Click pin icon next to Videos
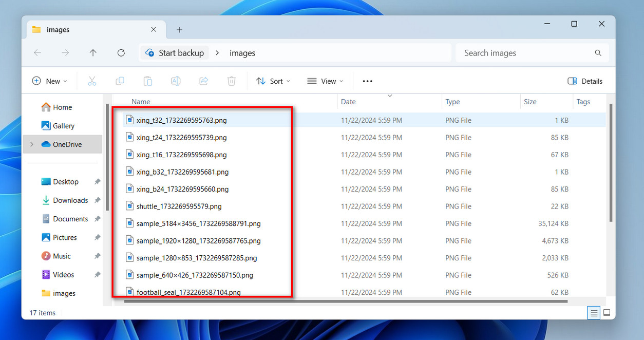644x340 pixels. point(97,275)
